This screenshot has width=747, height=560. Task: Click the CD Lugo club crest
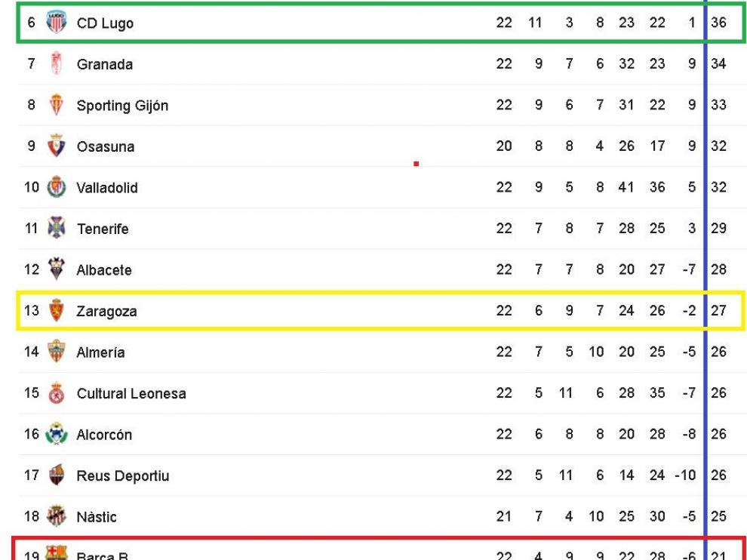(57, 23)
